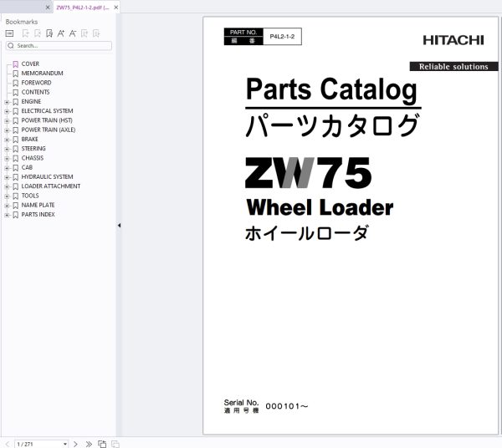This screenshot has width=502, height=448.
Task: Open the FOREWORD bookmark
Action: pos(36,83)
